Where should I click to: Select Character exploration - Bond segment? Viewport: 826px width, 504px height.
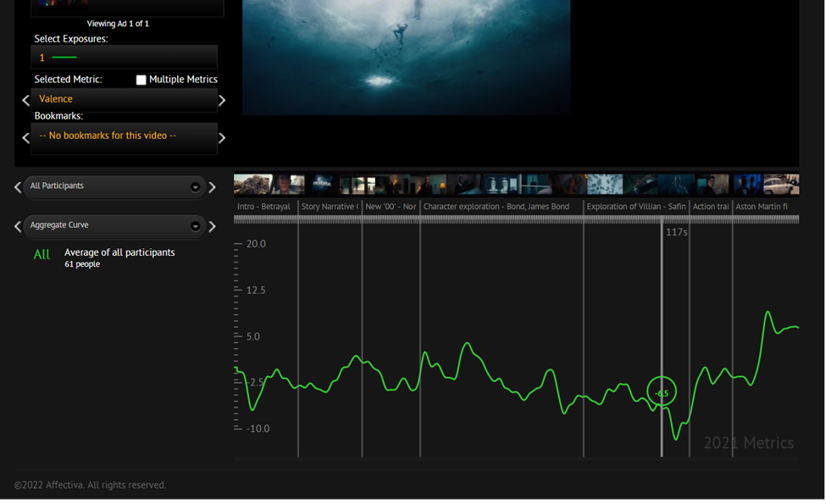point(496,207)
